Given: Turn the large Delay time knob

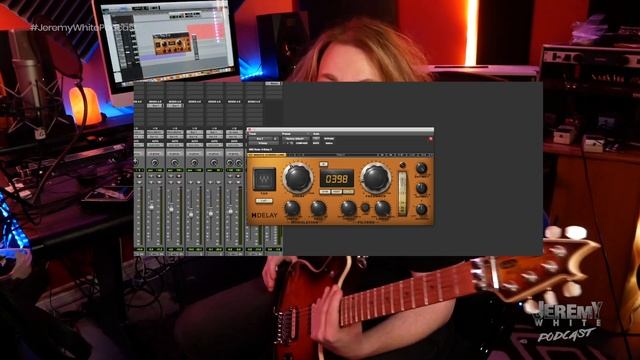Looking at the screenshot, I should (x=298, y=178).
